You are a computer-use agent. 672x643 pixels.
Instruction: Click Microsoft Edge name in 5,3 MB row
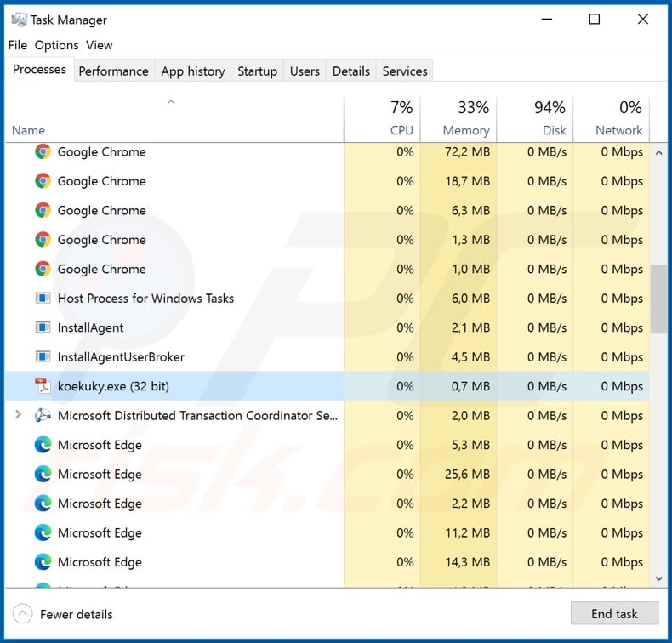(x=100, y=445)
